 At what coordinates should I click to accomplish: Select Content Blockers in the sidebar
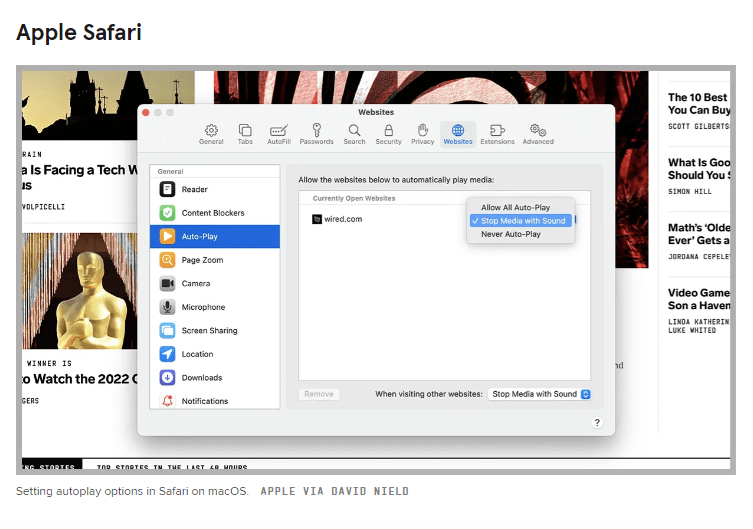click(x=212, y=213)
